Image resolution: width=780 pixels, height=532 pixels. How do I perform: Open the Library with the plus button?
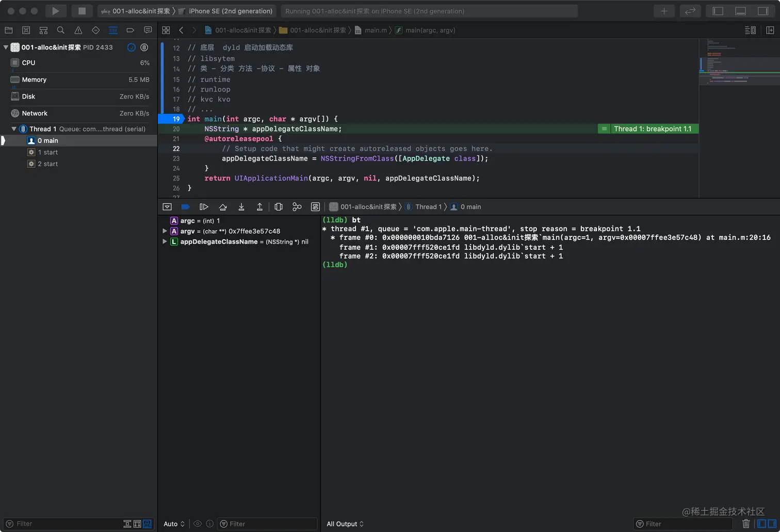[664, 11]
